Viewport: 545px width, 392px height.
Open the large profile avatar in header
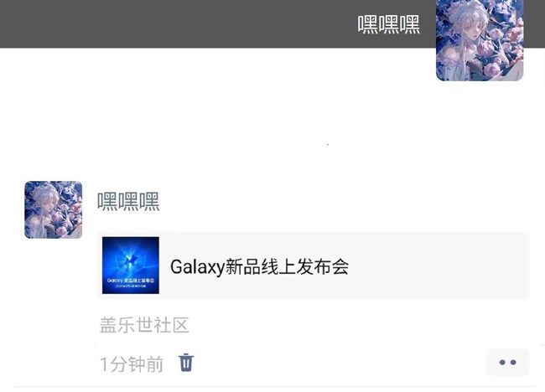point(480,39)
